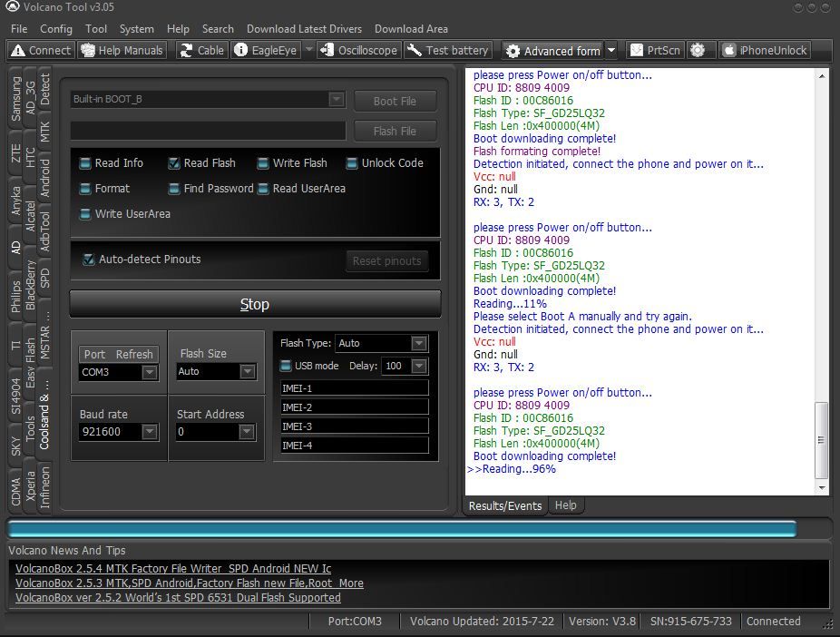Enable the Read Info checkbox
The height and width of the screenshot is (637, 840).
click(x=86, y=163)
